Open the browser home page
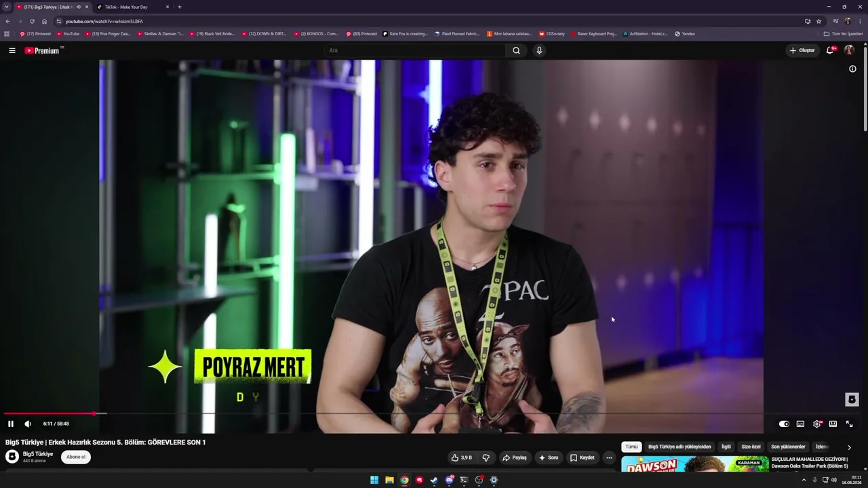The height and width of the screenshot is (488, 868). click(x=44, y=21)
